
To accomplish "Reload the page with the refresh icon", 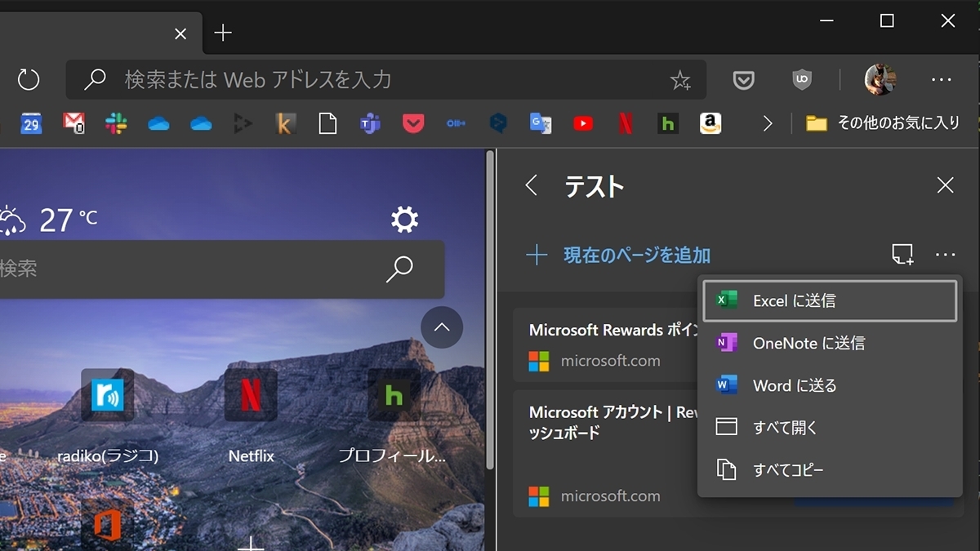I will [29, 79].
